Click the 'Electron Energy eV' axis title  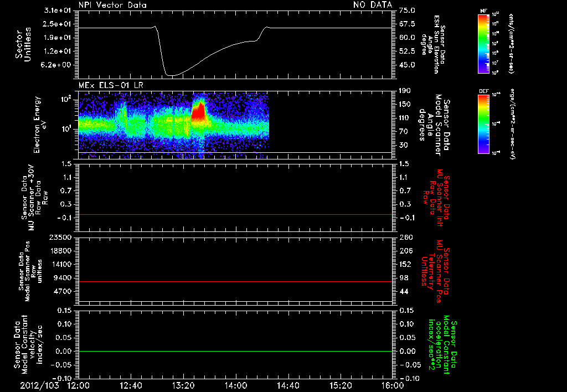coord(40,125)
